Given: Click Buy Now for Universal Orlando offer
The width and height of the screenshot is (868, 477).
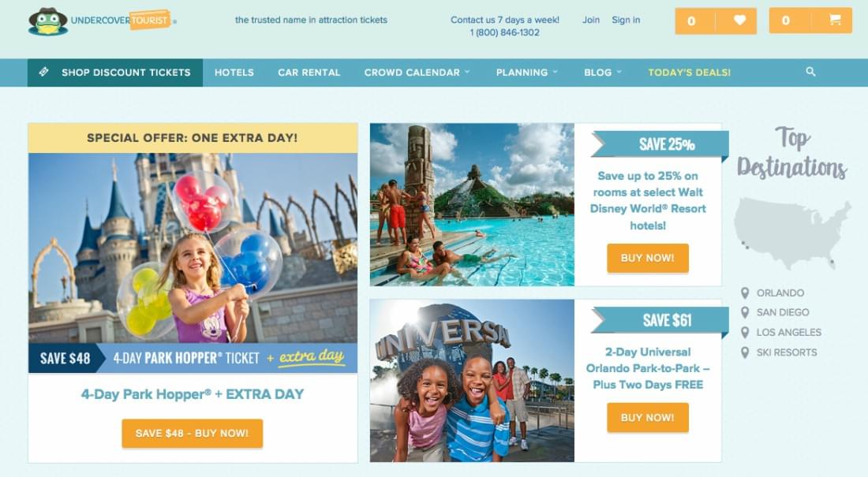Looking at the screenshot, I should coord(648,417).
